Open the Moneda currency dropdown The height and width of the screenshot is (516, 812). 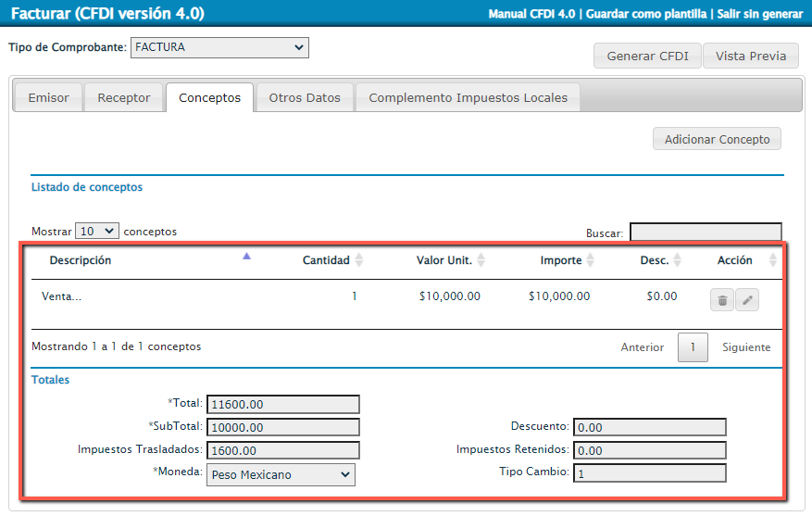(x=281, y=474)
